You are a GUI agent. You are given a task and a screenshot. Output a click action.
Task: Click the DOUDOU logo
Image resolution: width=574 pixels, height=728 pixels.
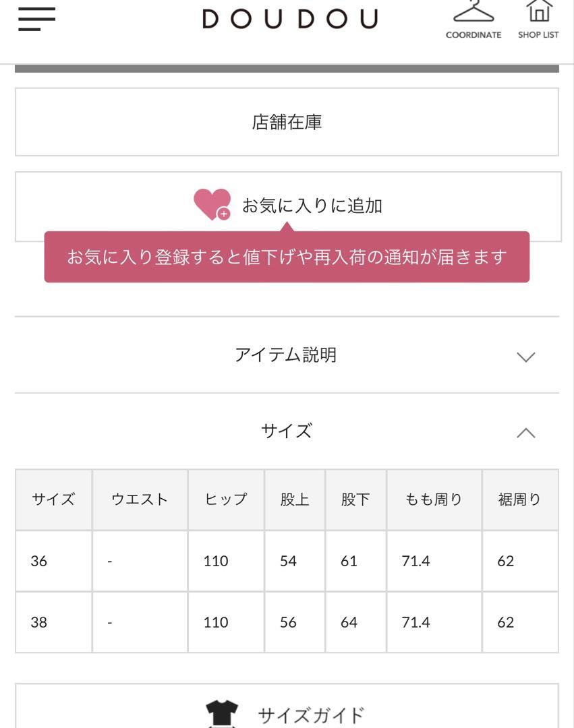290,19
